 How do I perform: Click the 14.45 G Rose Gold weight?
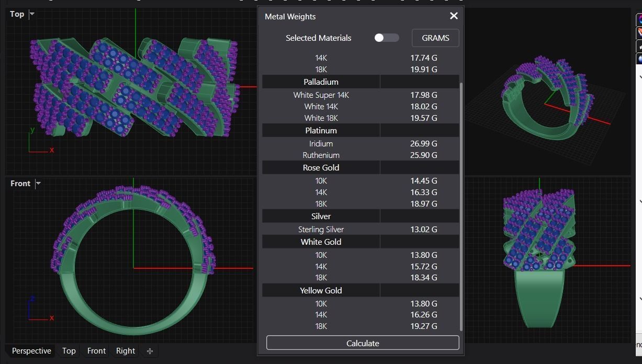pyautogui.click(x=423, y=181)
